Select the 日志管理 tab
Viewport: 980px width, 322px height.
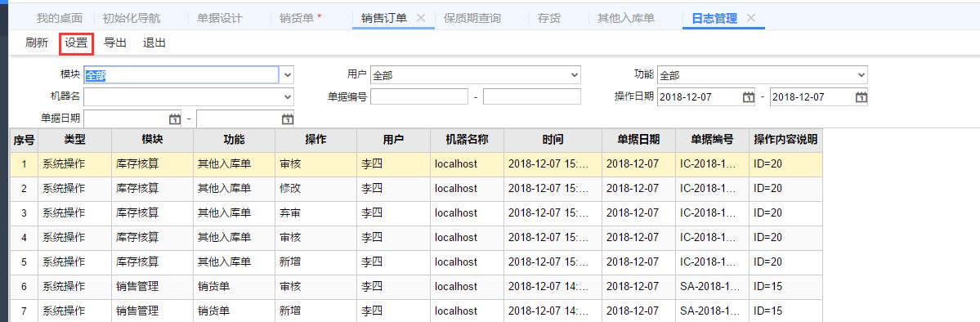click(x=714, y=18)
